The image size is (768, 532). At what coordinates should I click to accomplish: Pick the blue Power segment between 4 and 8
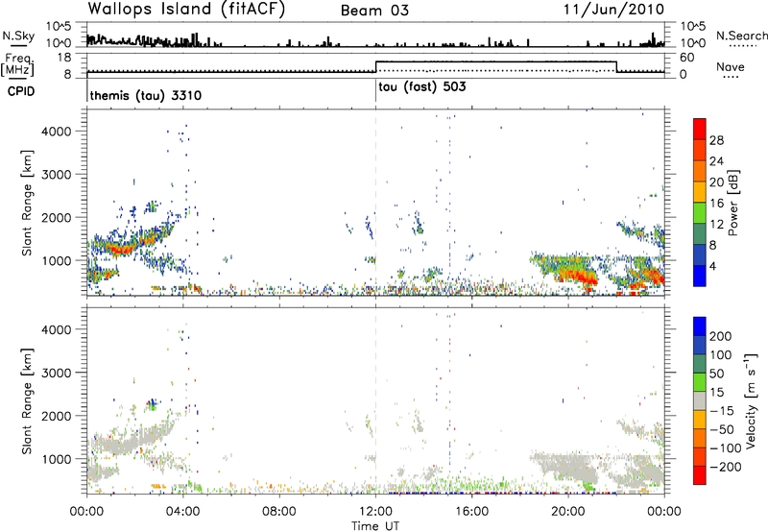[x=700, y=255]
